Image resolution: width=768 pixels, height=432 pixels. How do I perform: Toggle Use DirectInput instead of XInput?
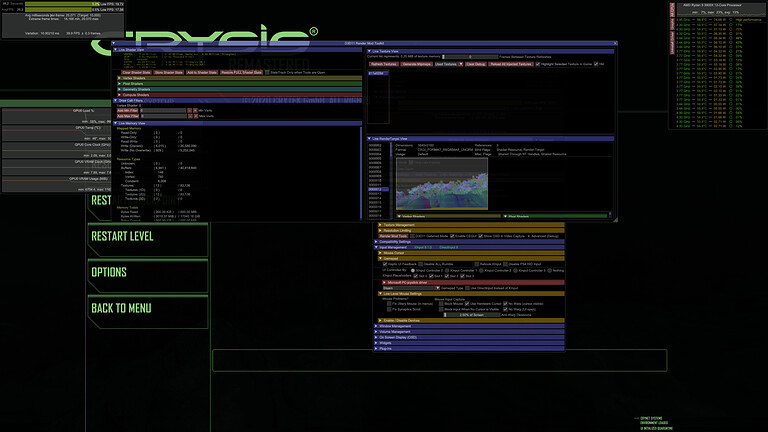[467, 288]
